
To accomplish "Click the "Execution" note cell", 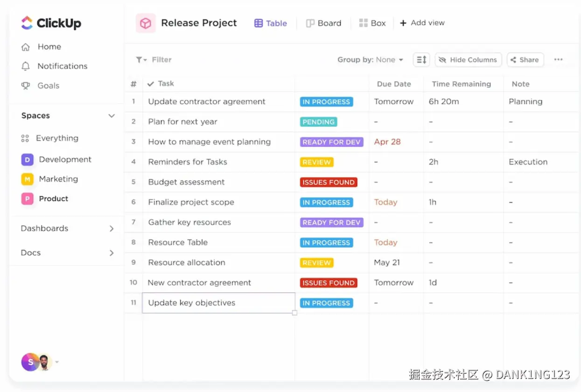I will pos(528,162).
